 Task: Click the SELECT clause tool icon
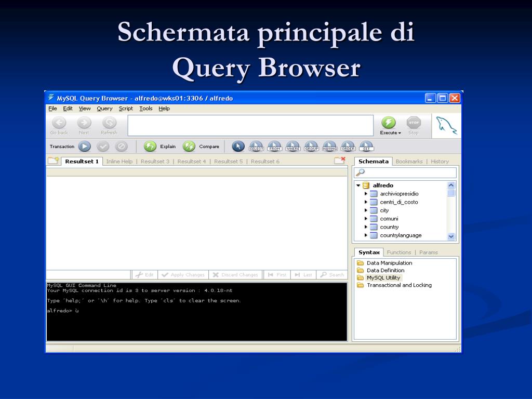click(256, 147)
